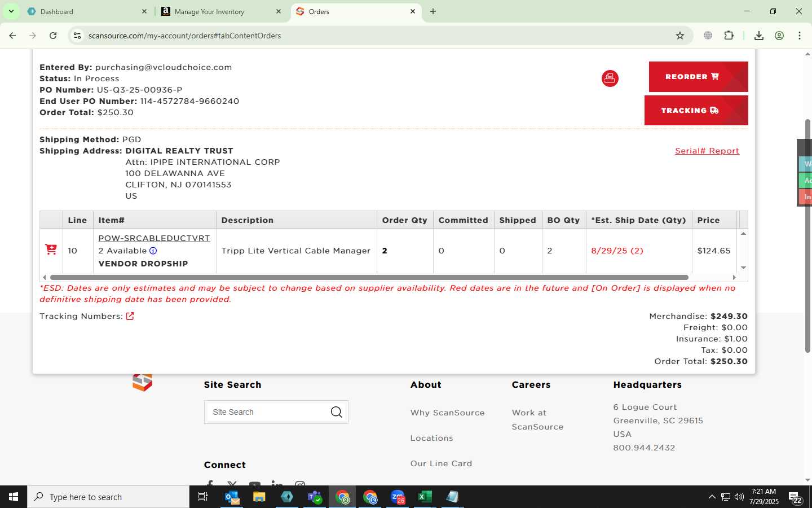Reload the current page

53,36
